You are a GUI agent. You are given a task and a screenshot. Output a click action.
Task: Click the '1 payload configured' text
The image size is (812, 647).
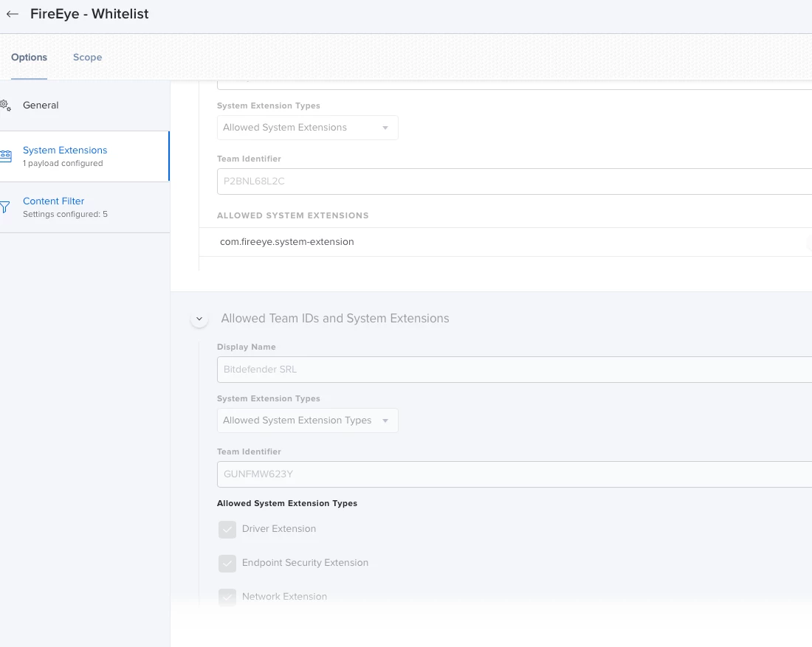[63, 163]
